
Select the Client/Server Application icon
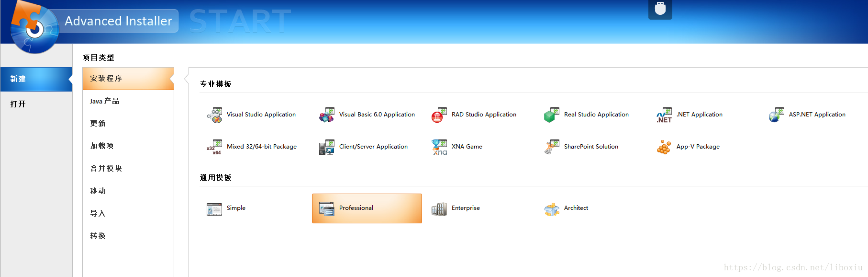click(327, 147)
